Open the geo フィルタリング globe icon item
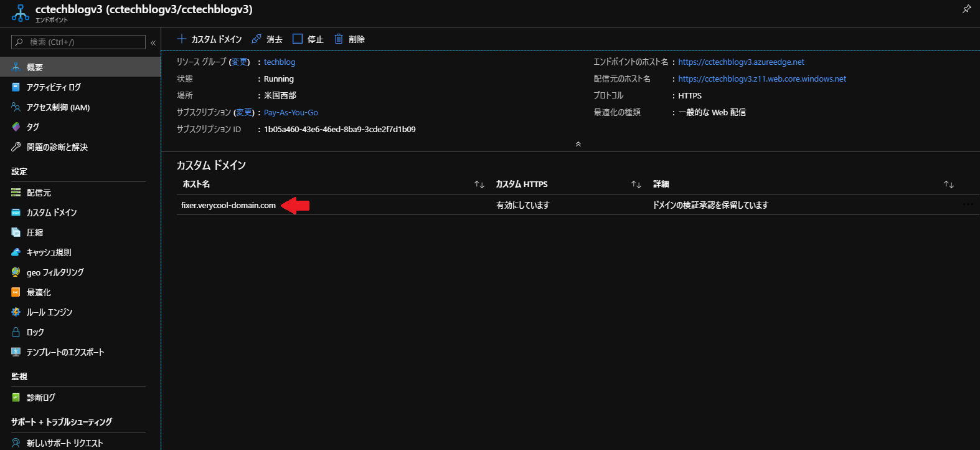This screenshot has width=980, height=450. point(16,272)
